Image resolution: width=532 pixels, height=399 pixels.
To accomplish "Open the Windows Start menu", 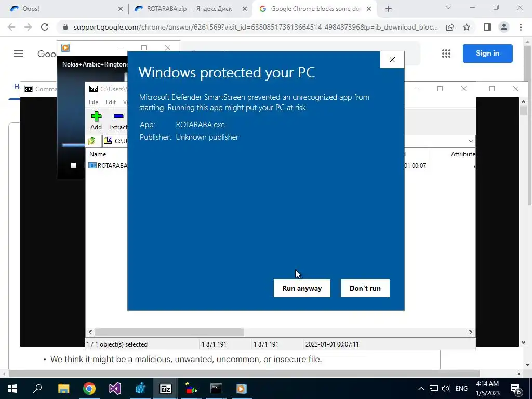I will point(12,389).
